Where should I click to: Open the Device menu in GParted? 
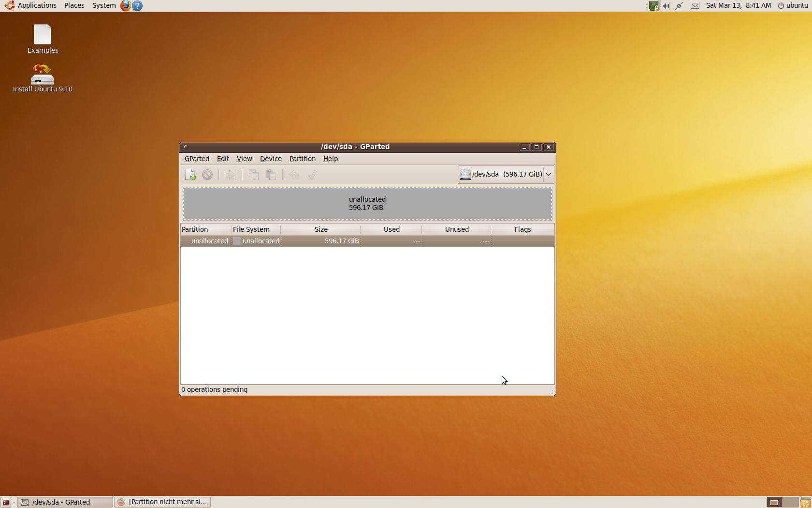click(x=271, y=159)
